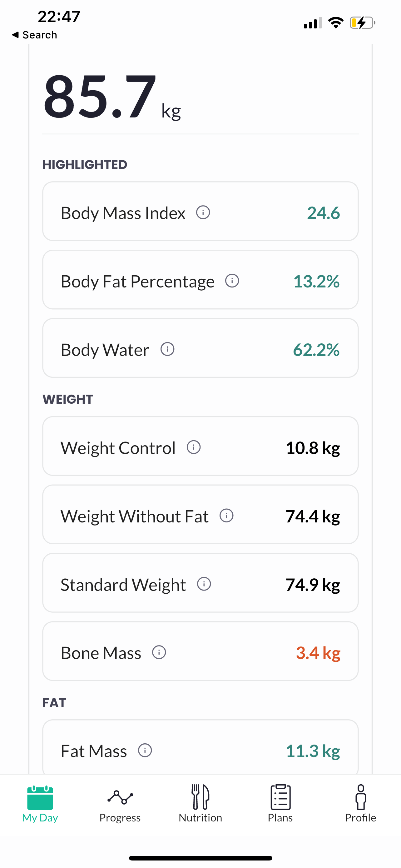Select the My Day calendar tab
This screenshot has width=401, height=868.
40,803
